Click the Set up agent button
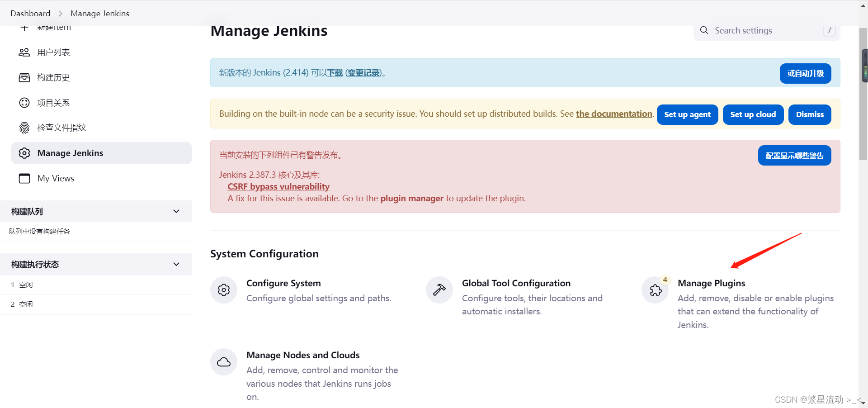 (x=687, y=114)
